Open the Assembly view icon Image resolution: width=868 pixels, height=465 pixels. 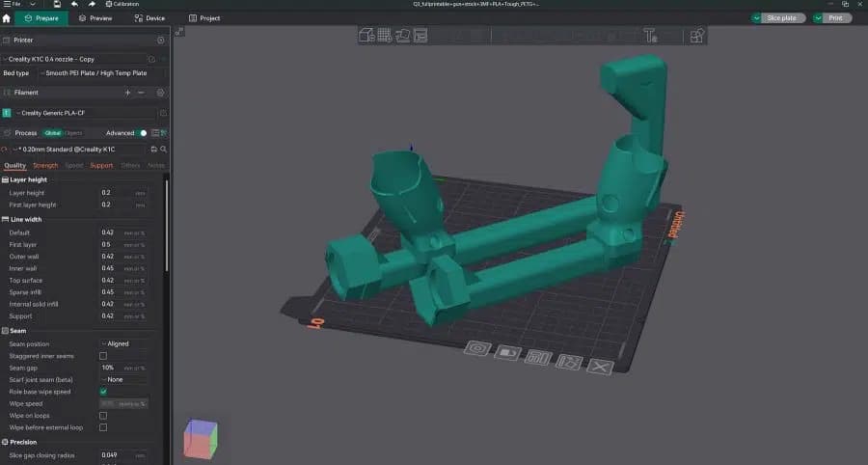point(696,36)
